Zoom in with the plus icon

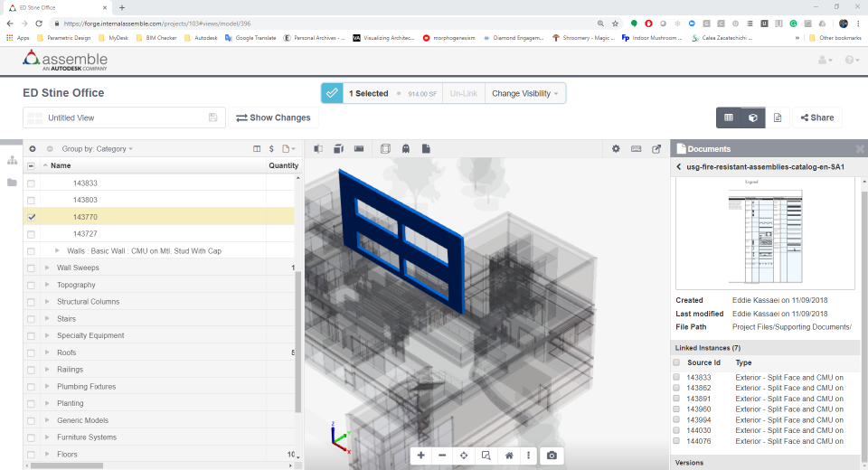pos(421,456)
